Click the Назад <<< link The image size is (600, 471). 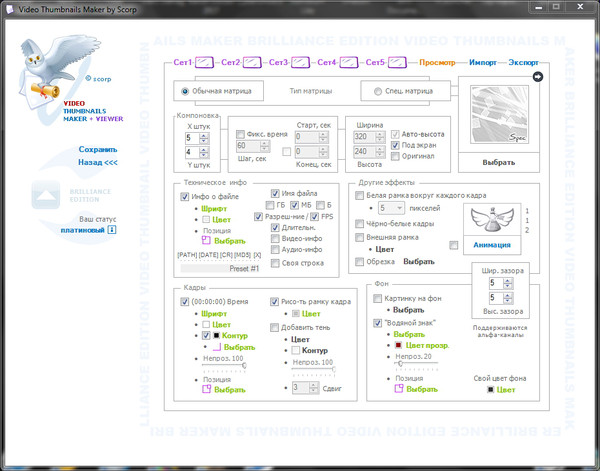[97, 162]
